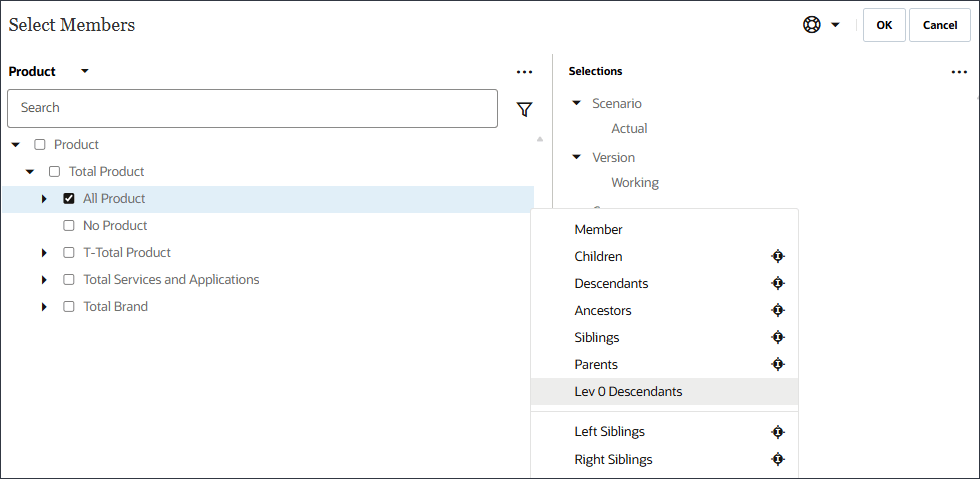Check the No Product checkbox

[69, 226]
